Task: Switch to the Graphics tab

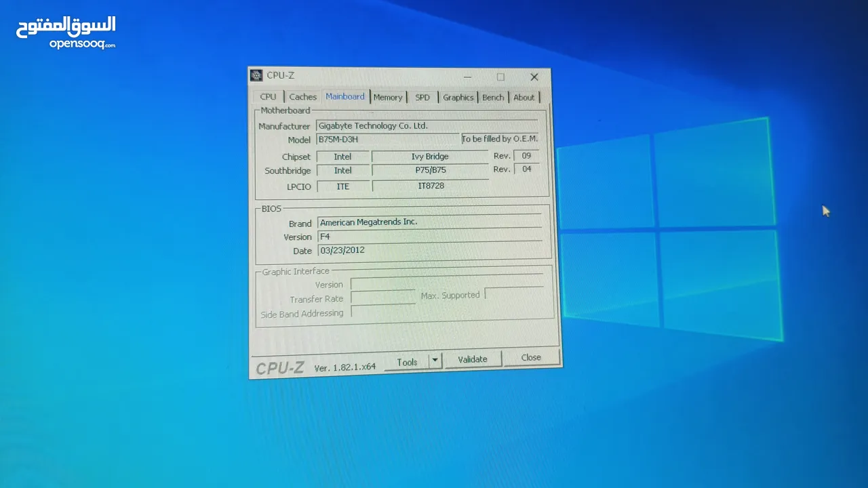Action: (x=458, y=98)
